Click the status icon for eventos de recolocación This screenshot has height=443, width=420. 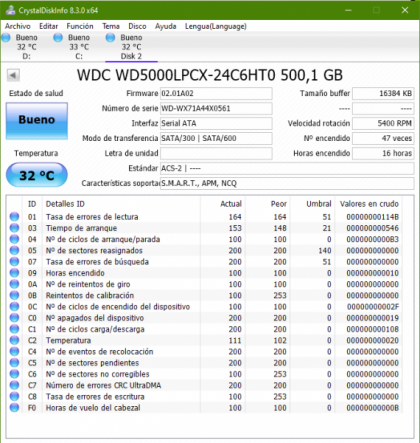14,351
